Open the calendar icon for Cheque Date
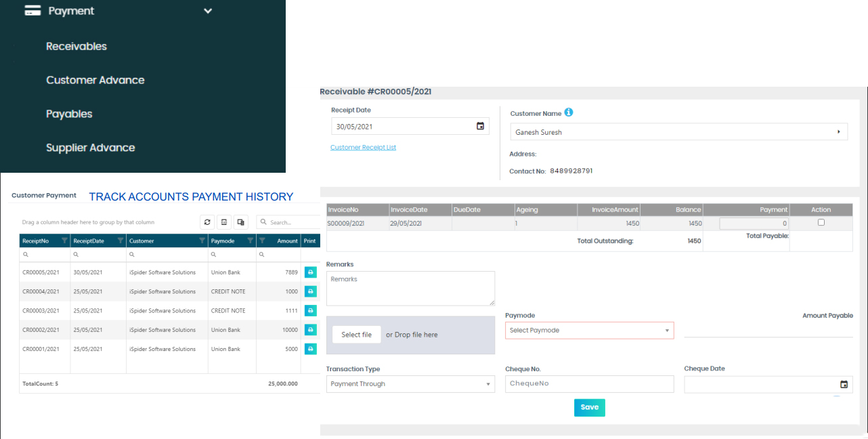 click(x=844, y=384)
